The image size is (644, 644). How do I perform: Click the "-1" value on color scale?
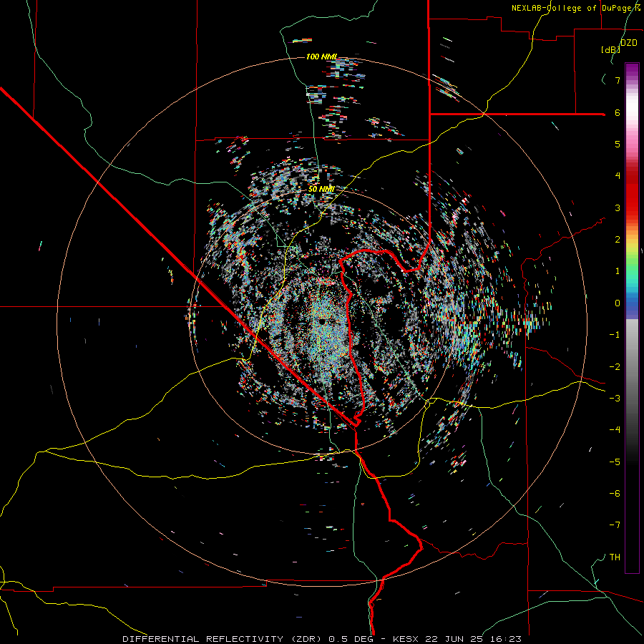click(x=615, y=335)
